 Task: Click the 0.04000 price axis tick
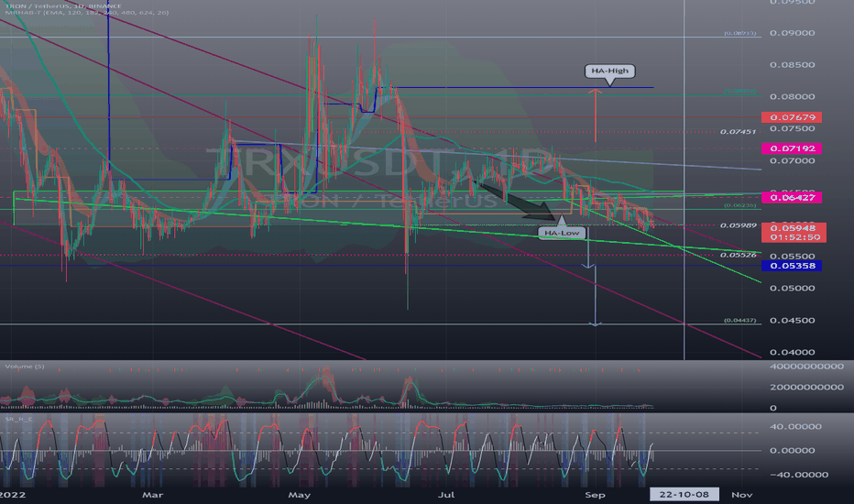pos(792,352)
